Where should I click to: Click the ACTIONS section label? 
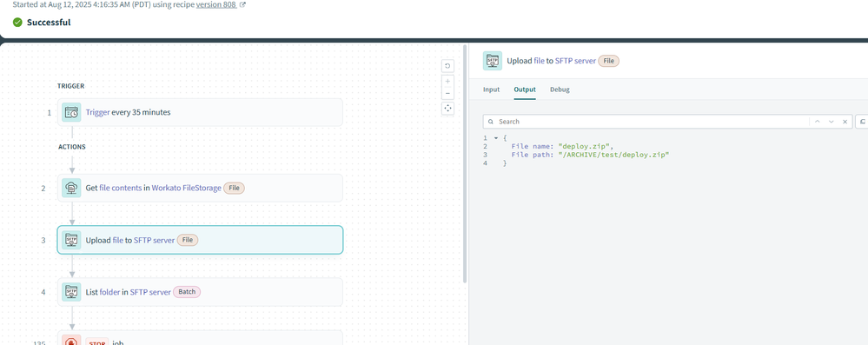[x=72, y=148]
